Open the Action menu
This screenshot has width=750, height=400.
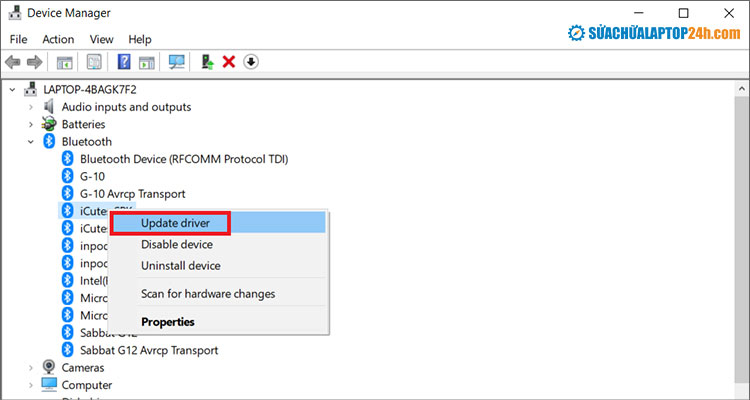click(58, 39)
